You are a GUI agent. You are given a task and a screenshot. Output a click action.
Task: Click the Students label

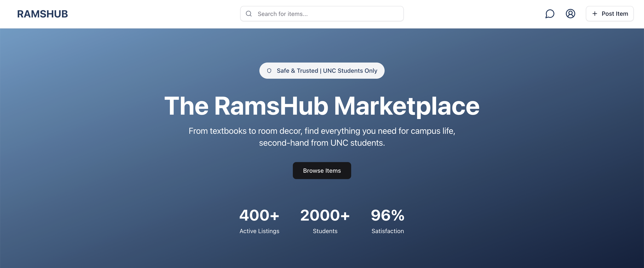coord(325,231)
